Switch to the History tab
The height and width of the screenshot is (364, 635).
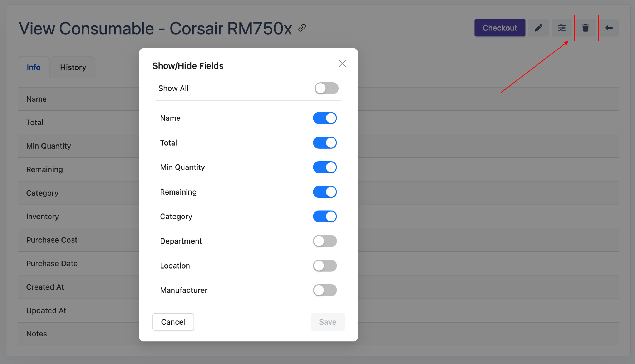click(x=73, y=68)
